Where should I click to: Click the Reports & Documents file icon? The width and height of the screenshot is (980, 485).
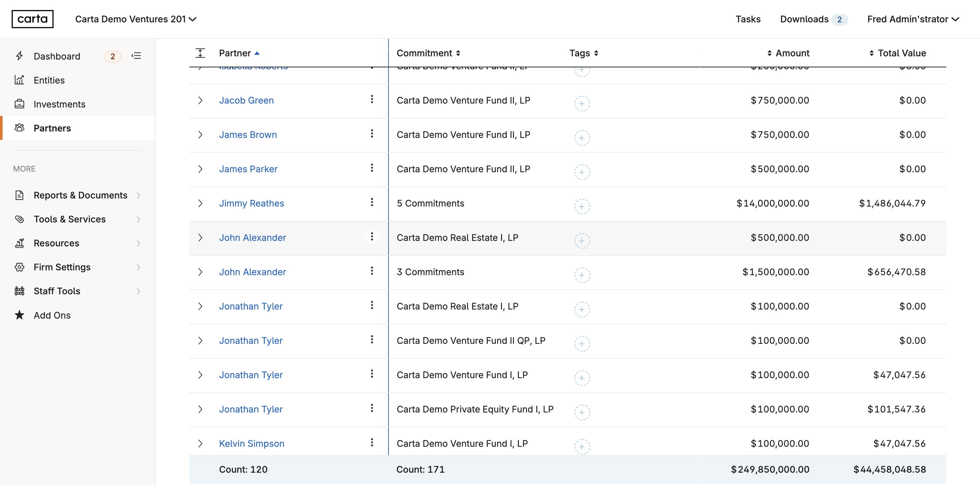click(x=19, y=195)
